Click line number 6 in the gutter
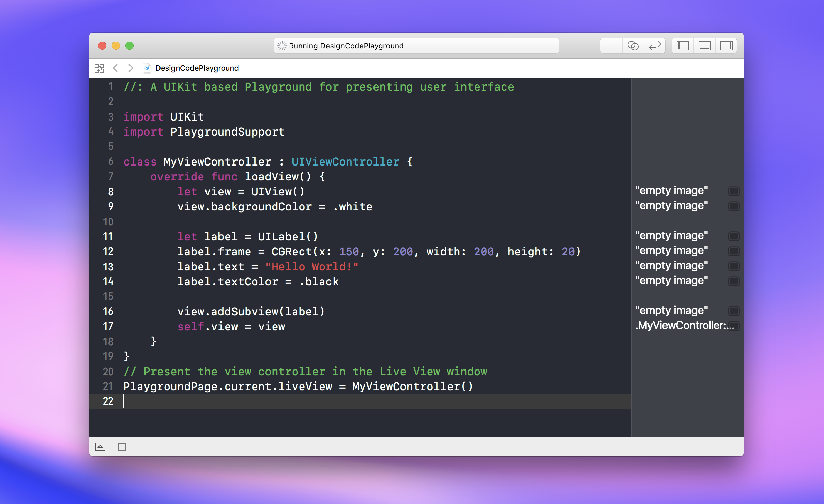Viewport: 824px width, 504px height. 111,161
